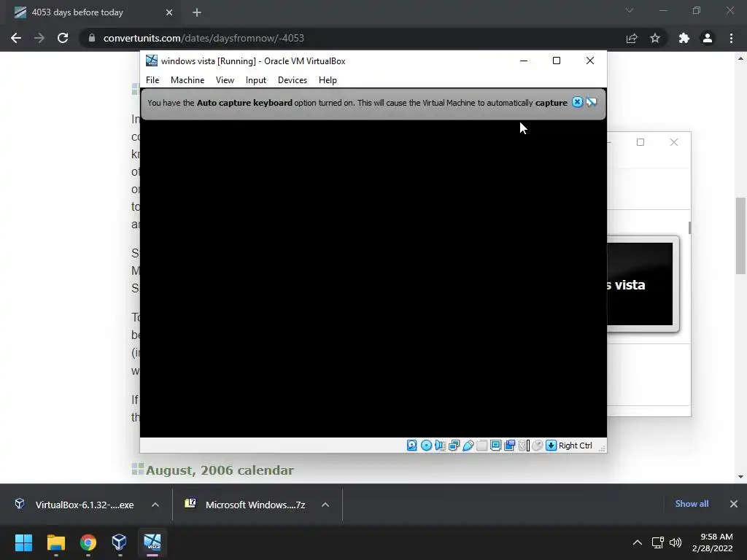
Task: Click the mouse integration icon in VirtualBox status bar
Action: (538, 446)
